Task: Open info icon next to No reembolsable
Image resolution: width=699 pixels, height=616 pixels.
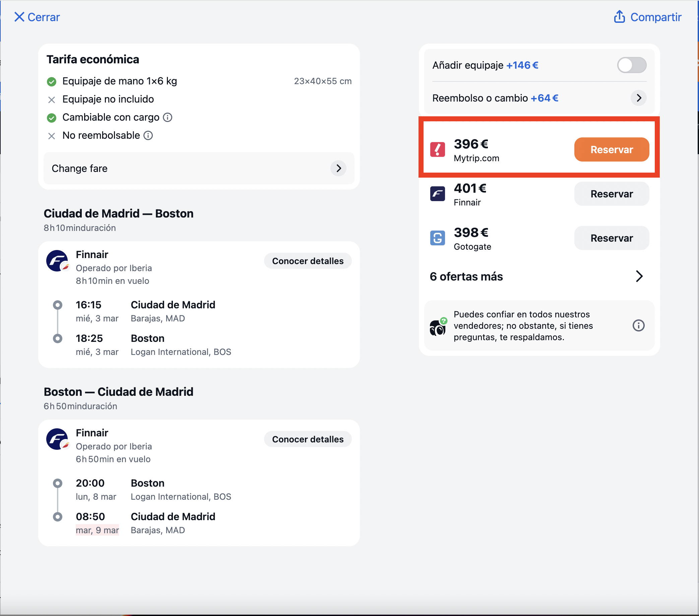Action: tap(148, 135)
